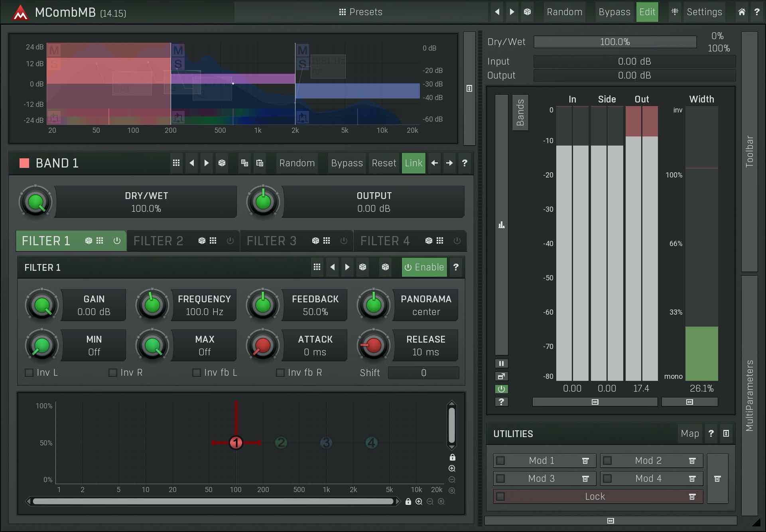766x532 pixels.
Task: Switch to the Filter 3 tab
Action: point(272,241)
